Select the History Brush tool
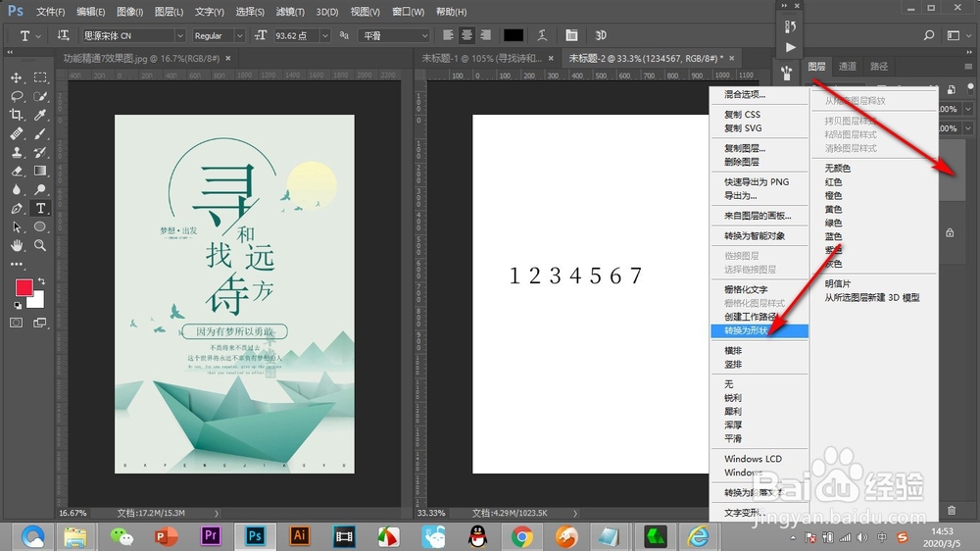Screen dimensions: 980x551 [40, 153]
